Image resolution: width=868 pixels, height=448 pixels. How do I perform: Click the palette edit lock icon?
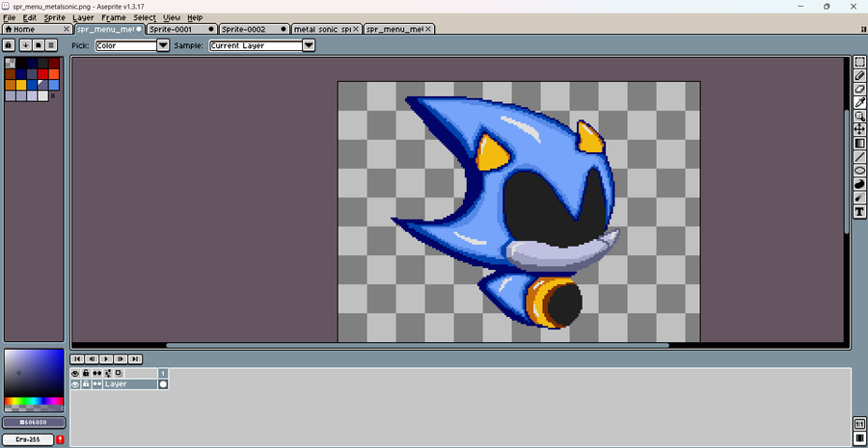[x=9, y=44]
